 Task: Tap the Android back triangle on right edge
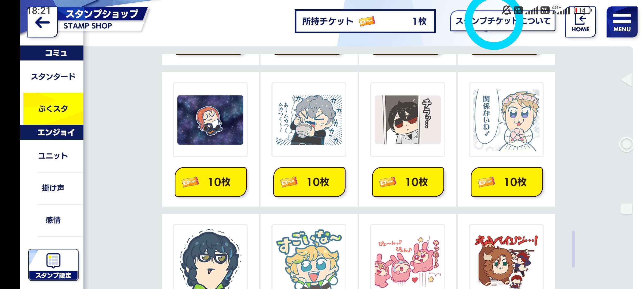(x=626, y=79)
